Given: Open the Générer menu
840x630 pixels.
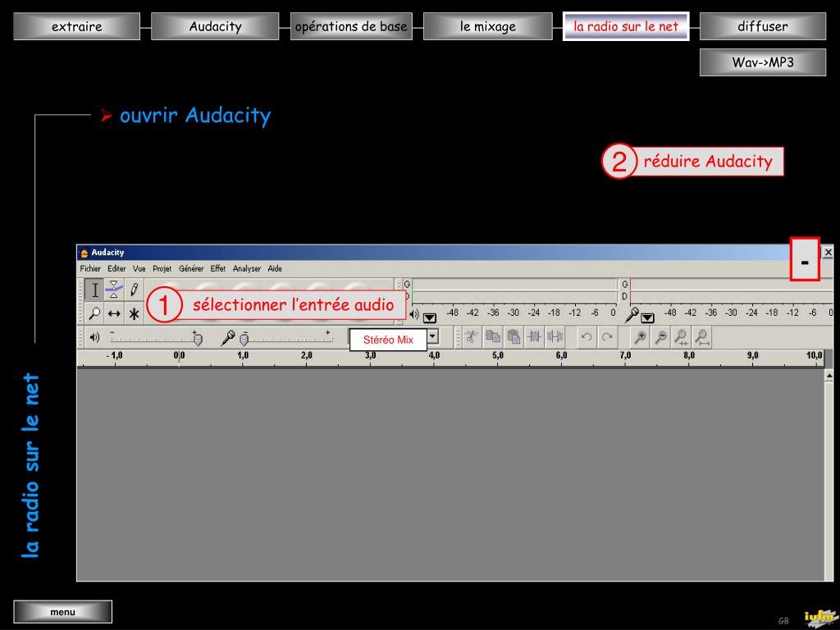Looking at the screenshot, I should pos(191,268).
